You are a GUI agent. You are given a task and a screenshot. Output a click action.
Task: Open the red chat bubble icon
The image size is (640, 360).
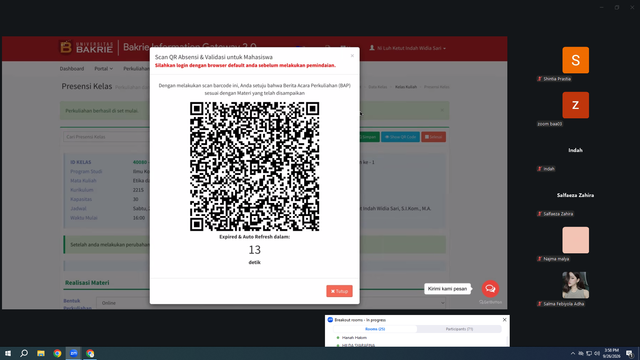(x=490, y=289)
